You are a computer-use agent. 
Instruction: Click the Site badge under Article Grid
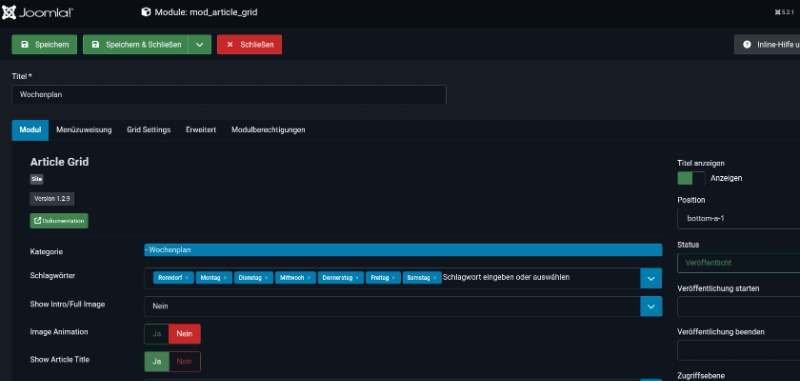point(37,179)
